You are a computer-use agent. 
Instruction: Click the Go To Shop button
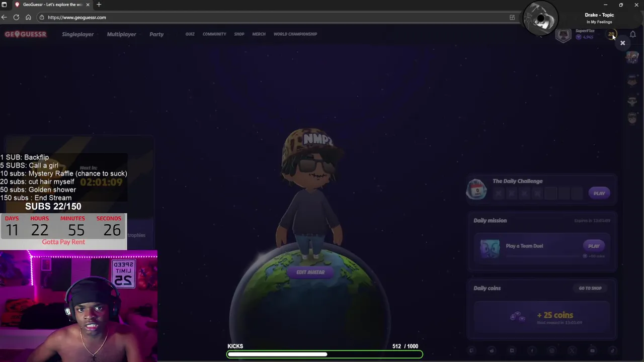pyautogui.click(x=590, y=288)
